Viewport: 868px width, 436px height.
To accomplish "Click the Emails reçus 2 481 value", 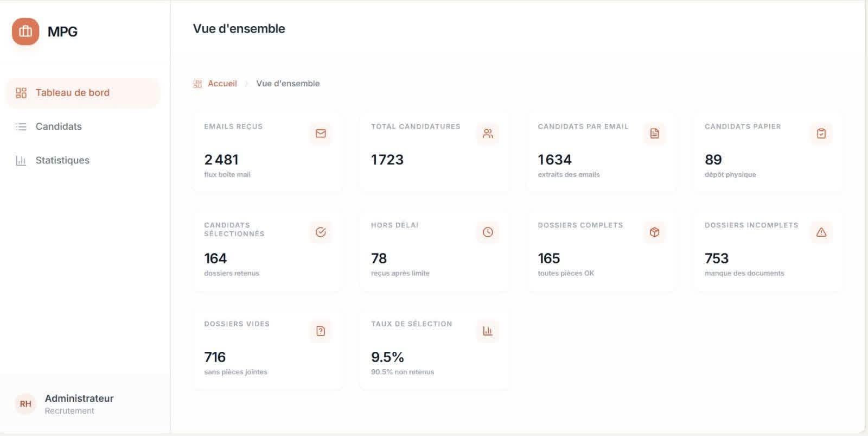I will click(x=221, y=160).
